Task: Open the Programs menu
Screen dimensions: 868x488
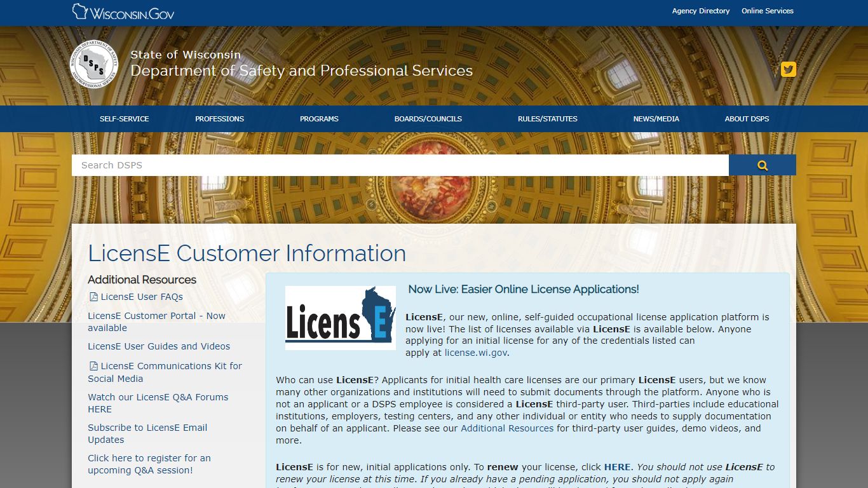Action: [x=319, y=119]
